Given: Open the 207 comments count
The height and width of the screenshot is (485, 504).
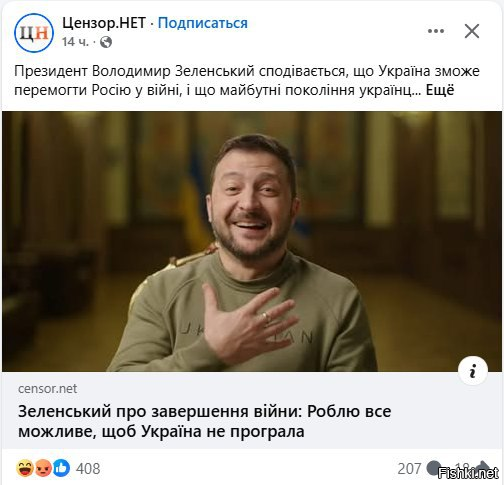Looking at the screenshot, I should pyautogui.click(x=409, y=469).
